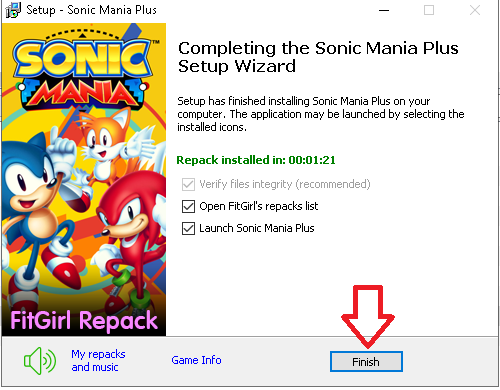
Task: Uncheck Open FitGirl's repacks list
Action: (188, 206)
